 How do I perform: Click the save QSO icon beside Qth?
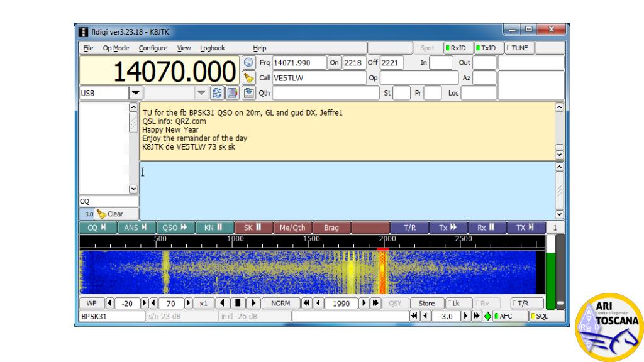248,93
